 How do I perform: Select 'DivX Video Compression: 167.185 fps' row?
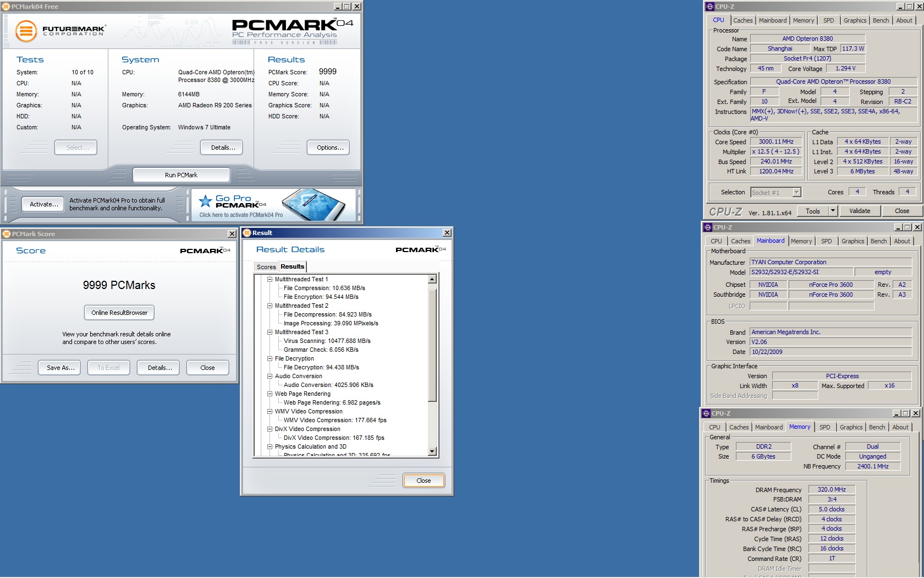coord(334,438)
